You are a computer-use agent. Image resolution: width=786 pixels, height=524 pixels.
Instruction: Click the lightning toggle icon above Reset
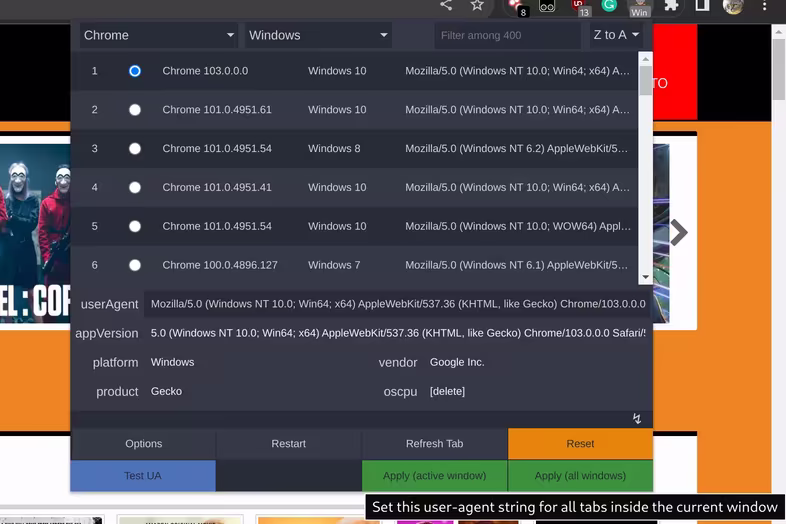[637, 419]
